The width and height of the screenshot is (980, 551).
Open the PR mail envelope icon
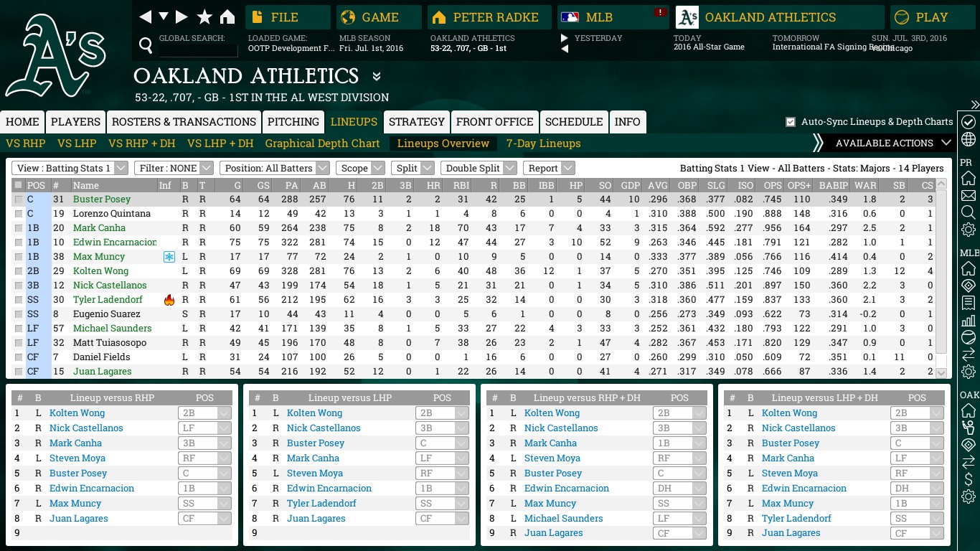(969, 195)
